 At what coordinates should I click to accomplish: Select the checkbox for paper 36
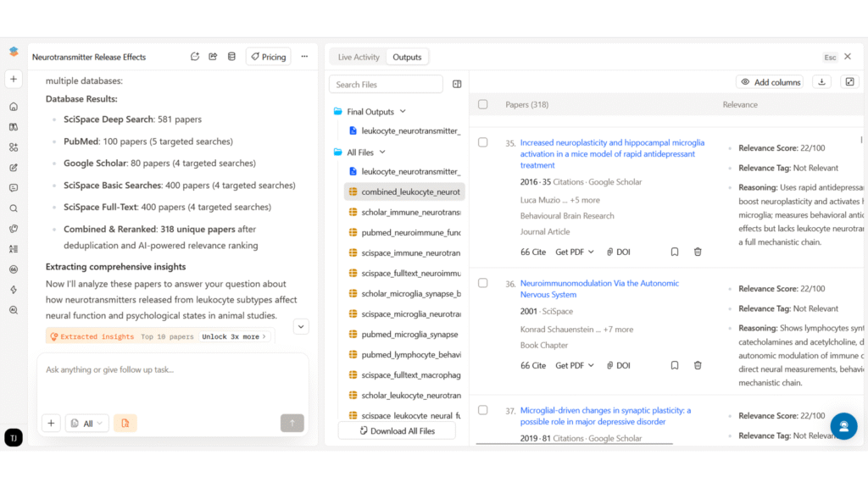tap(483, 284)
